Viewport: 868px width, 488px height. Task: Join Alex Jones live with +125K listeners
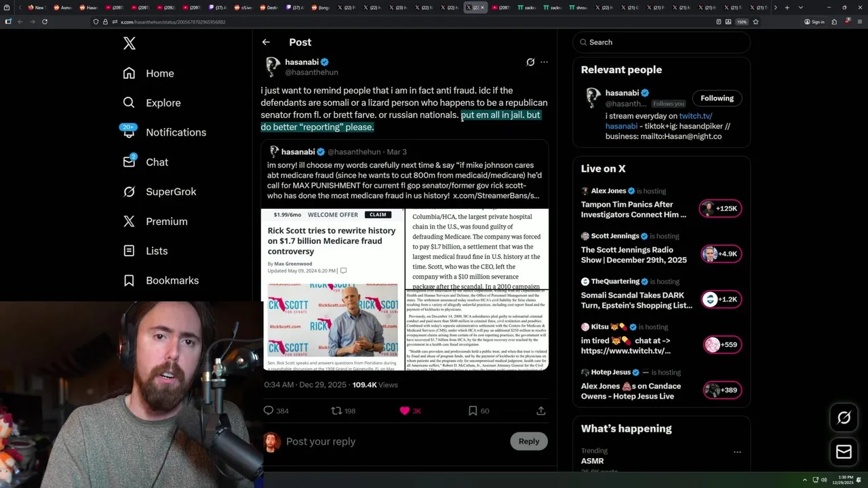720,209
